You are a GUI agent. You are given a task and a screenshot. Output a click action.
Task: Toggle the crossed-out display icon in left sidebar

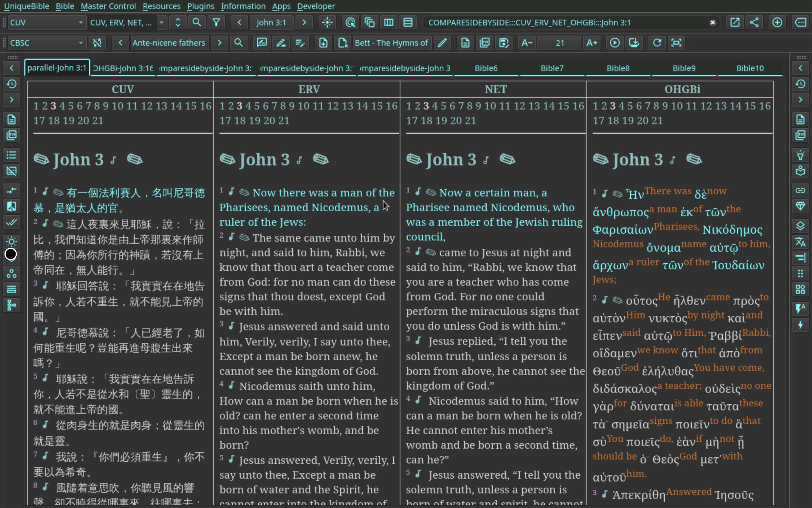[x=11, y=171]
